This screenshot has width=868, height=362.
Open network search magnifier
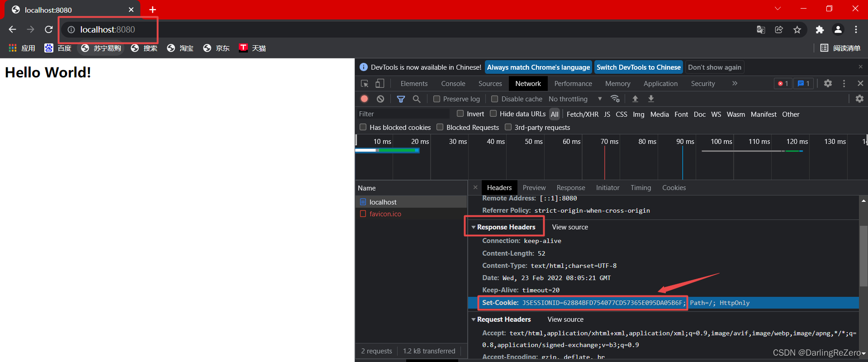point(417,99)
